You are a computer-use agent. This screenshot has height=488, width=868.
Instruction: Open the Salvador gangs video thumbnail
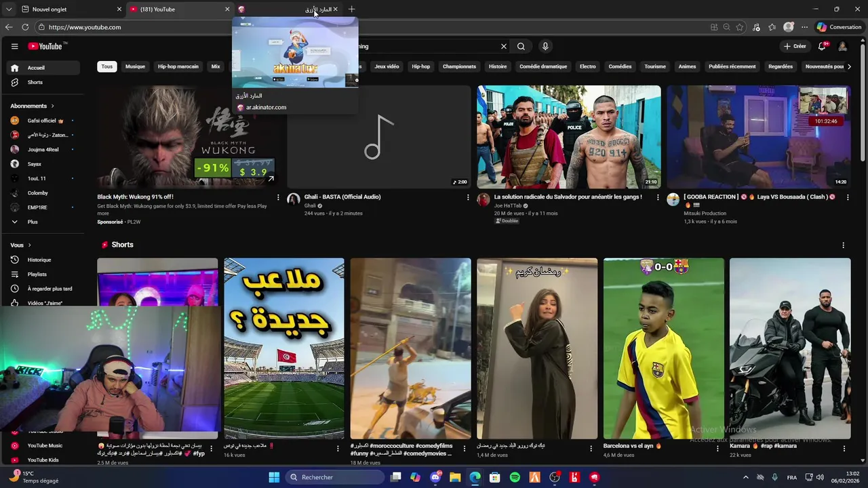pos(568,137)
